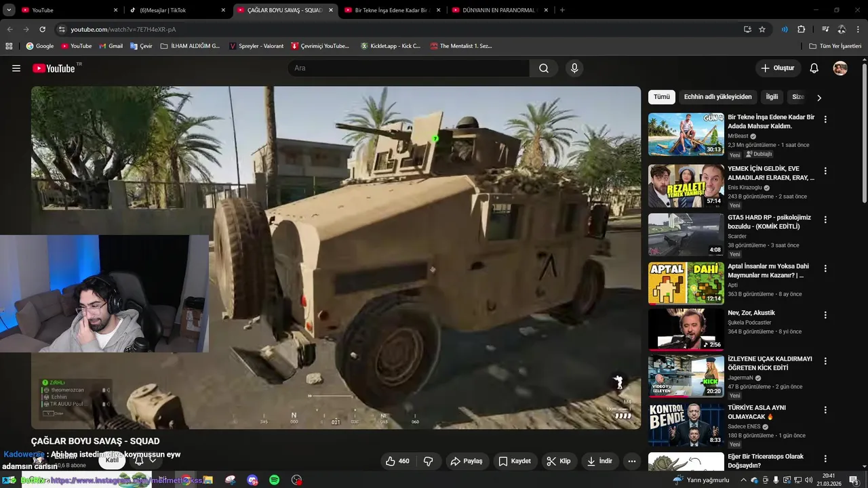The width and height of the screenshot is (868, 488).
Task: Open the Chrome three-dot menu
Action: (859, 29)
